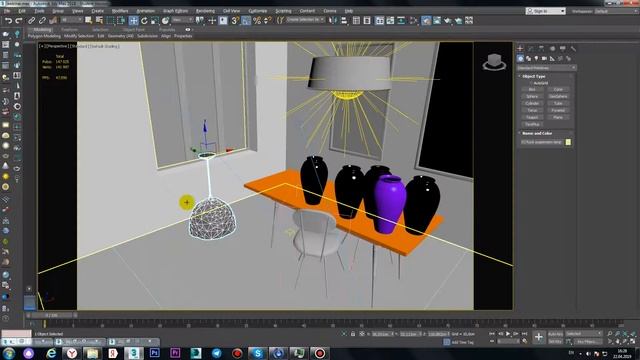Toggle the Auto Key button
Image resolution: width=640 pixels, height=360 pixels.
point(555,334)
